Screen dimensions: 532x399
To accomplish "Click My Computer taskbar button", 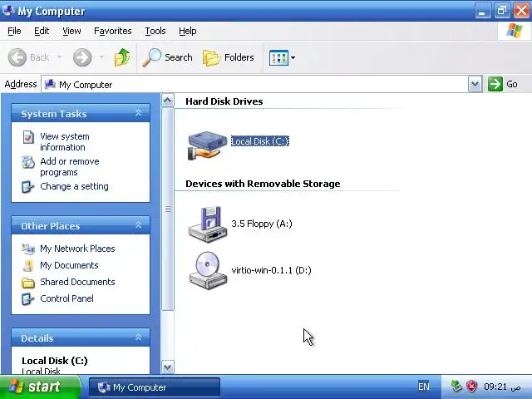I will (x=155, y=387).
